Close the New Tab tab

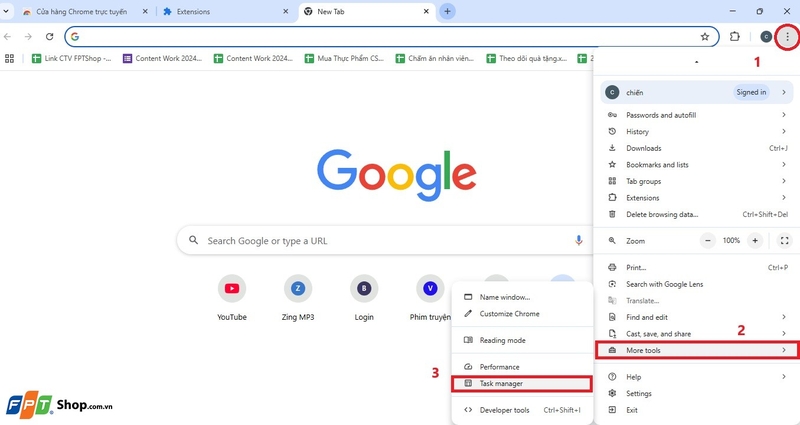click(426, 11)
